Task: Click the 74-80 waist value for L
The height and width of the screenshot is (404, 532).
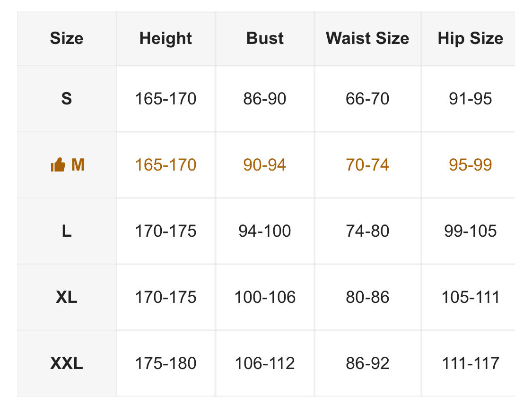Action: (367, 231)
